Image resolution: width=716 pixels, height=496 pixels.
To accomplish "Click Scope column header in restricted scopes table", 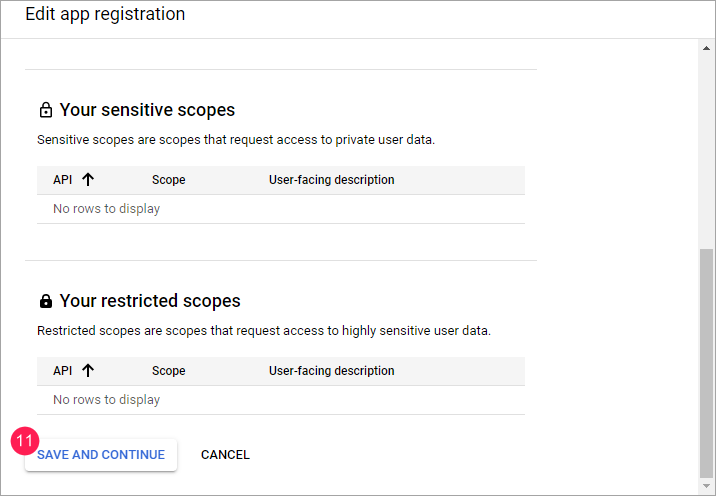I will [x=169, y=371].
